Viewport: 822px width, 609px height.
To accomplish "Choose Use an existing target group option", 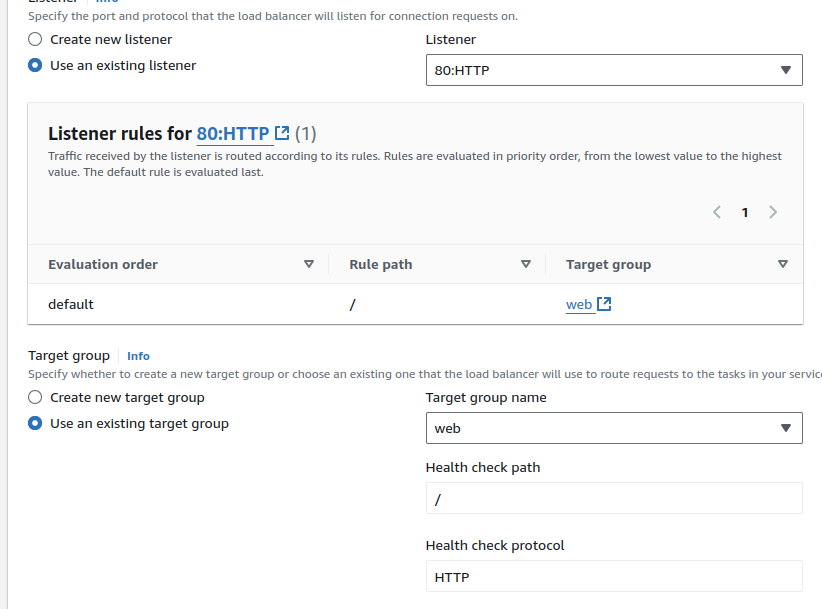I will pos(36,424).
